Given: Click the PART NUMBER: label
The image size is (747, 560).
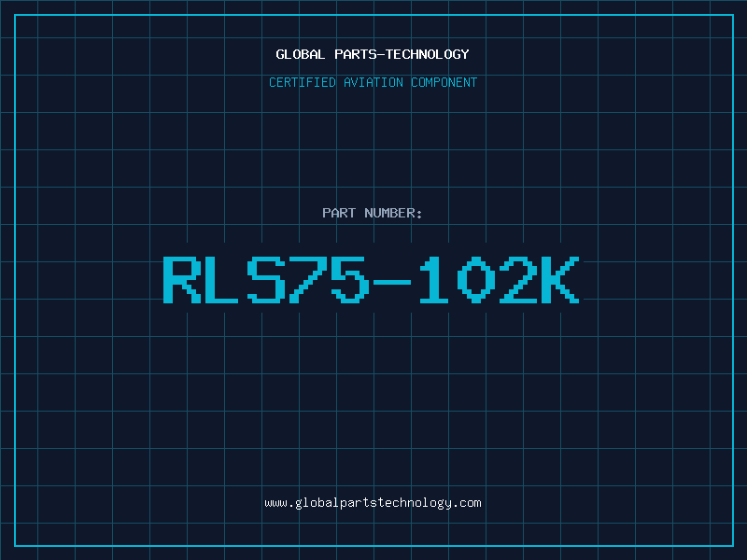Looking at the screenshot, I should tap(372, 213).
